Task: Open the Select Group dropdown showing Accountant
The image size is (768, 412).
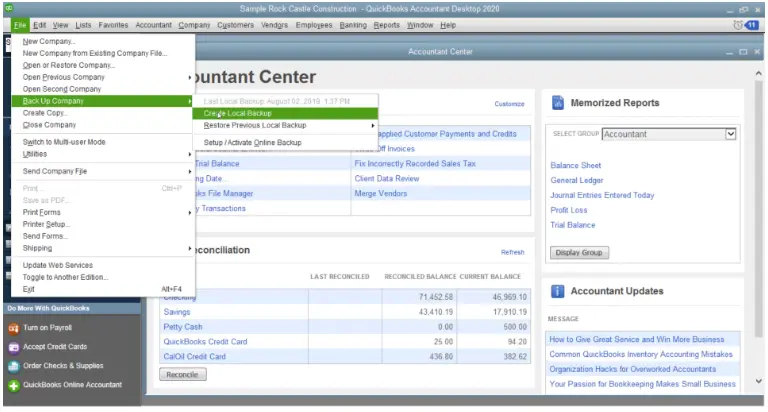Action: [x=669, y=134]
